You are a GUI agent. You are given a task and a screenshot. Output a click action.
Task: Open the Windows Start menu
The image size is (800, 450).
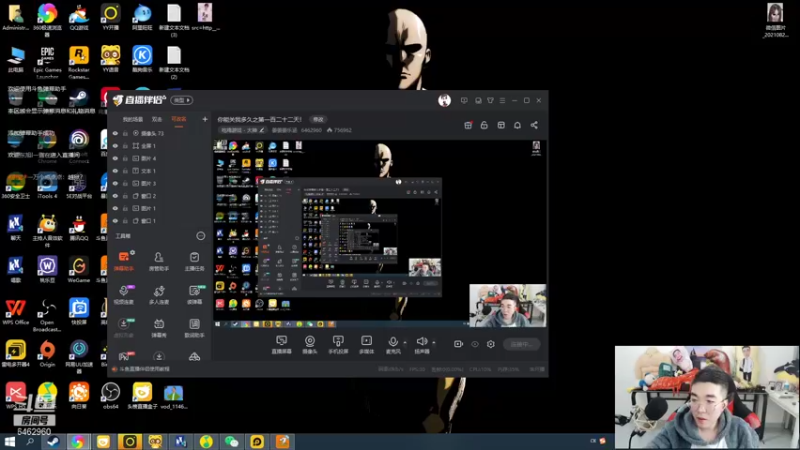coord(9,441)
